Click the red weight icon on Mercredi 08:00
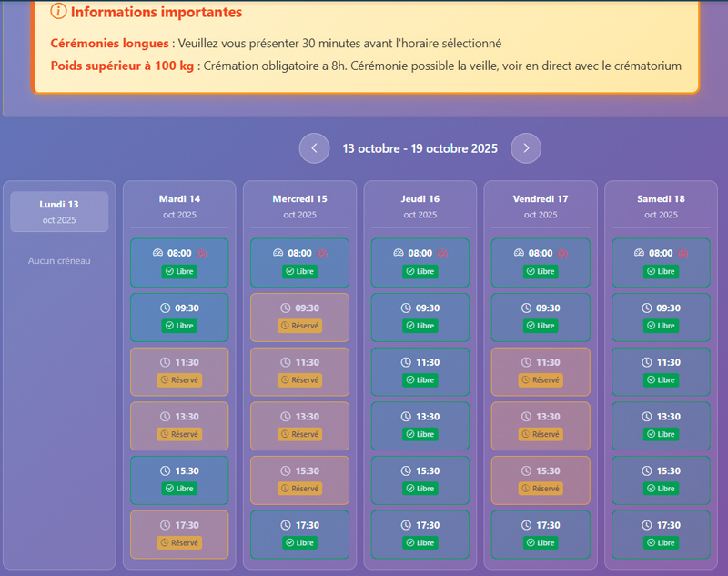 tap(321, 253)
